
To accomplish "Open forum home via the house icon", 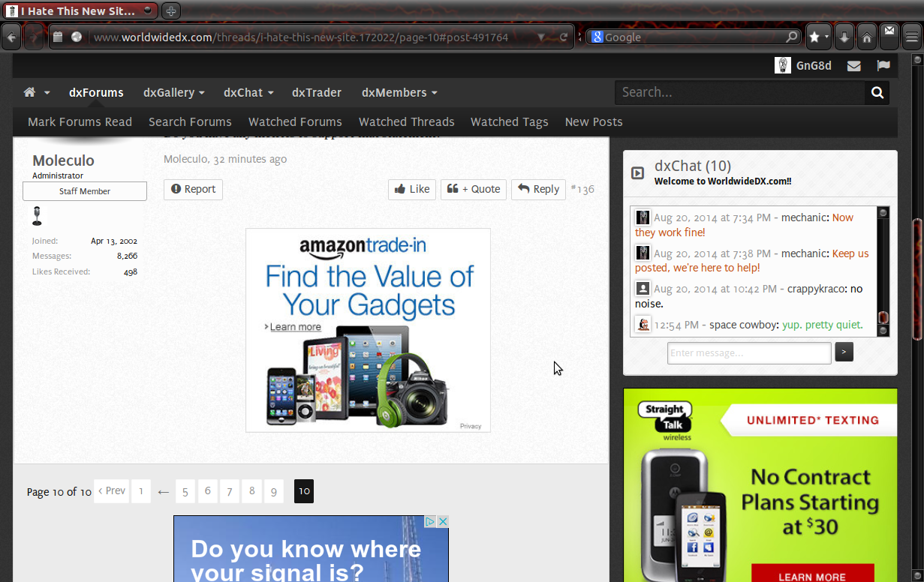I will (x=28, y=91).
